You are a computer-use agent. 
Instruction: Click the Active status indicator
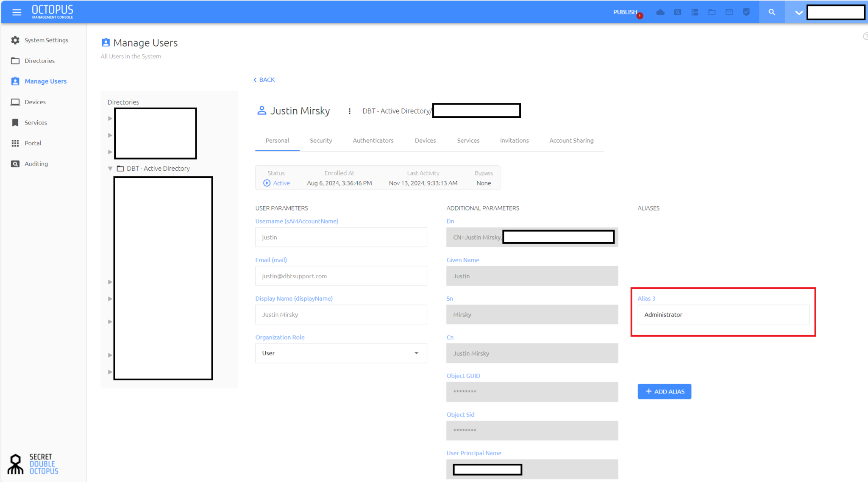(276, 183)
